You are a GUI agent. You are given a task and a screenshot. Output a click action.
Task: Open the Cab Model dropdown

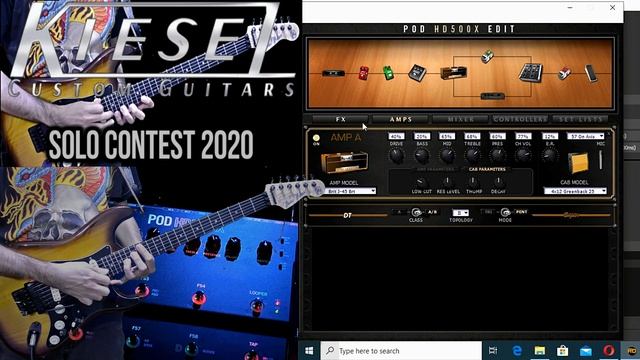(575, 191)
